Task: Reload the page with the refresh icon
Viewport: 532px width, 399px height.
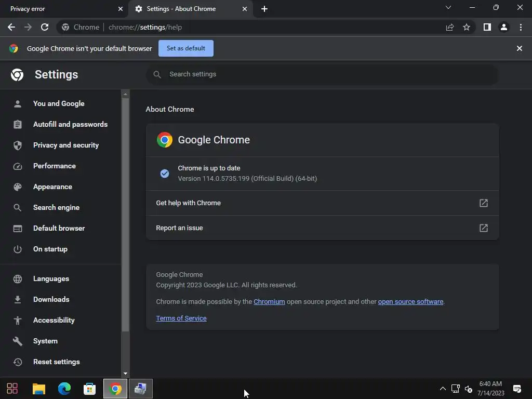Action: [x=45, y=27]
